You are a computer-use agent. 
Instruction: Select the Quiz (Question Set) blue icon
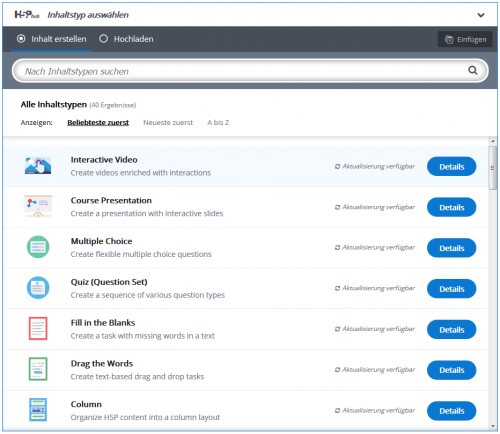pos(38,288)
